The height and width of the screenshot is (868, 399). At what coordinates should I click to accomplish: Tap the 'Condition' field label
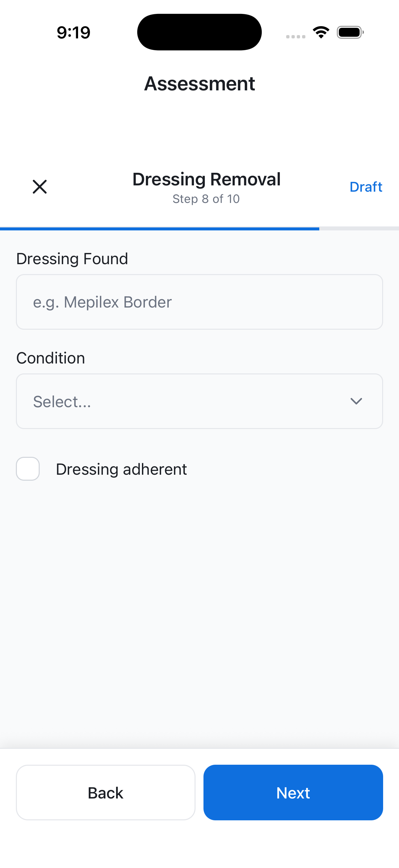click(x=51, y=358)
